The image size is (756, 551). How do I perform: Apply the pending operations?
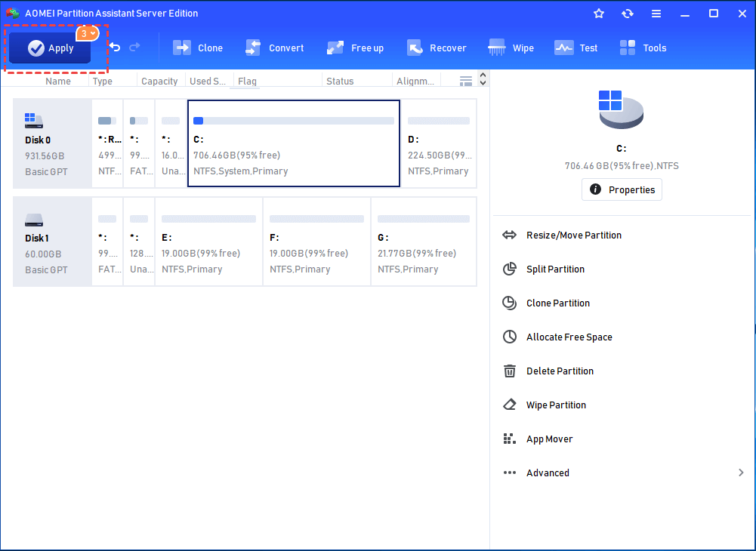(50, 48)
